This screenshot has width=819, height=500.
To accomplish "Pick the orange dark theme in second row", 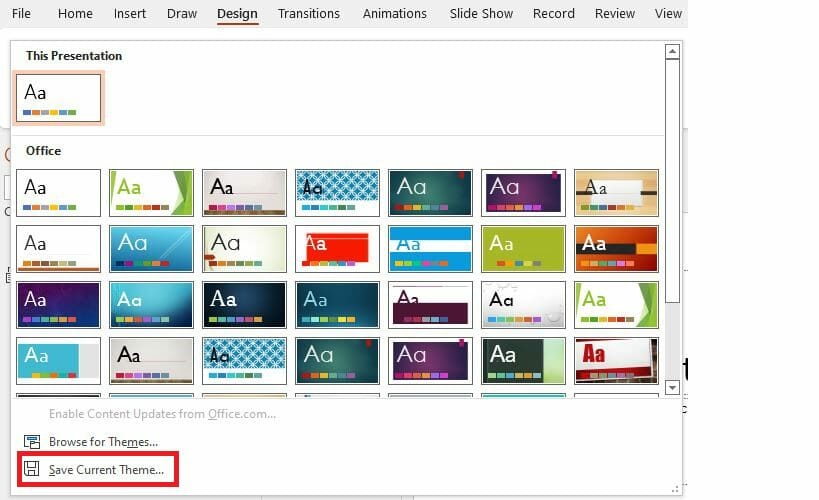I will point(615,248).
